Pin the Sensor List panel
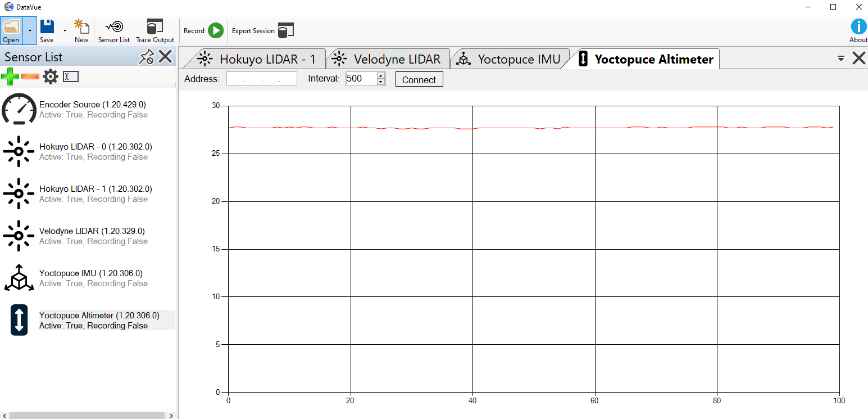 (146, 57)
